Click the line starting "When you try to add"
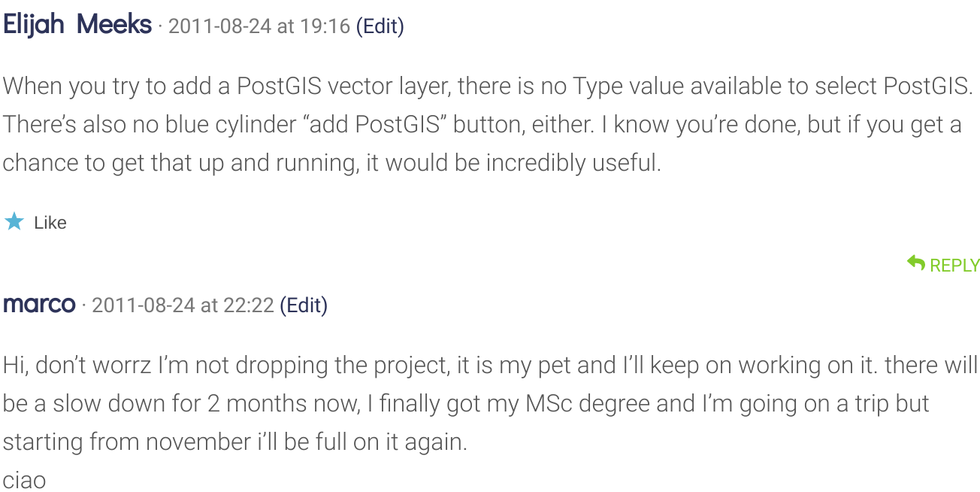Image resolution: width=980 pixels, height=492 pixels. tap(487, 87)
